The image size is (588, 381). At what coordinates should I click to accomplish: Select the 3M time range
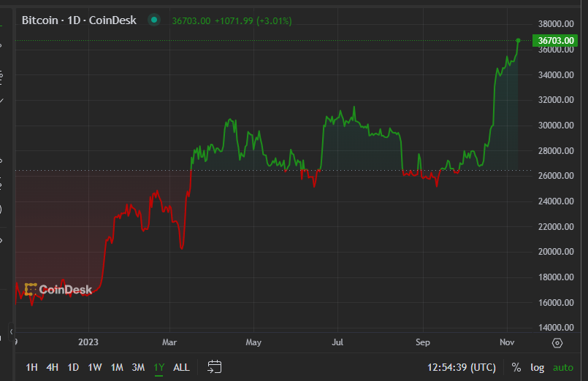pyautogui.click(x=138, y=368)
